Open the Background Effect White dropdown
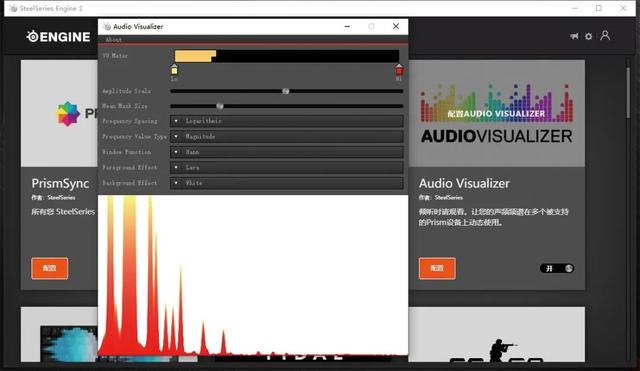Screen dimensions: 640x371 tap(287, 183)
